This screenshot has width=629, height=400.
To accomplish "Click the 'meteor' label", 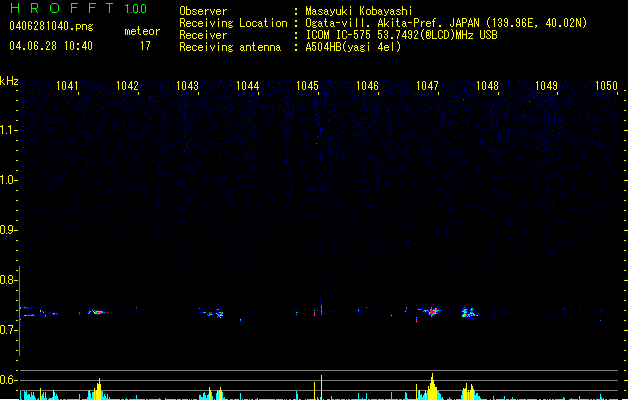I will (x=142, y=31).
